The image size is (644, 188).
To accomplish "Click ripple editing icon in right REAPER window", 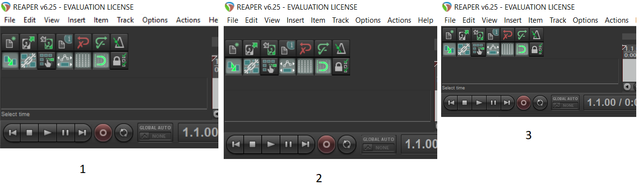I will point(478,49).
